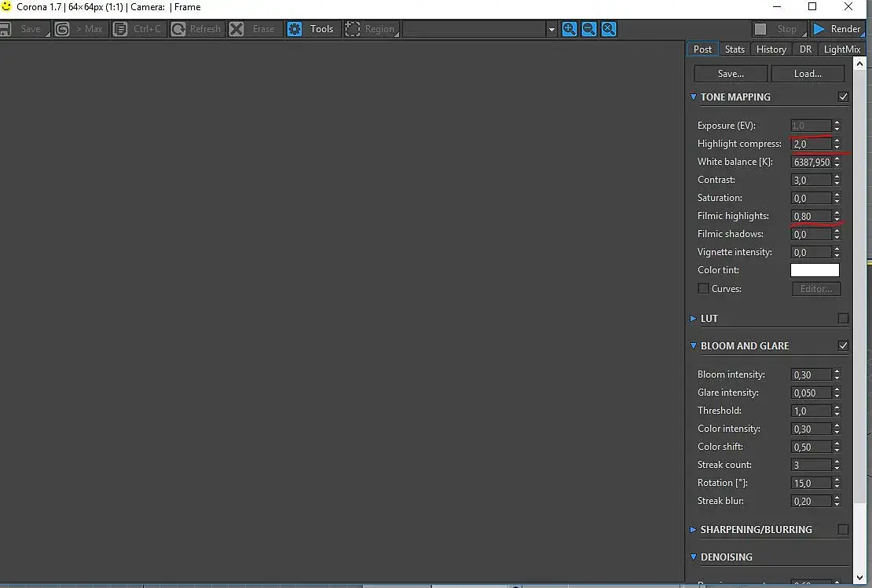
Task: Increase Glare intensity with spinner up arrow
Action: 837,389
